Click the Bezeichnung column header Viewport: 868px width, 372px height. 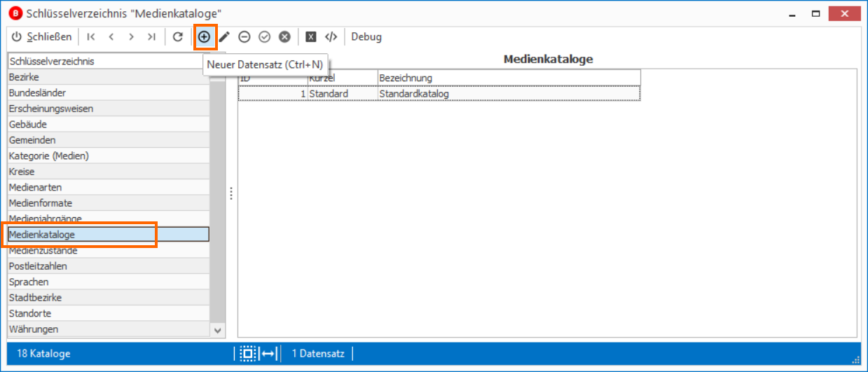pyautogui.click(x=509, y=78)
